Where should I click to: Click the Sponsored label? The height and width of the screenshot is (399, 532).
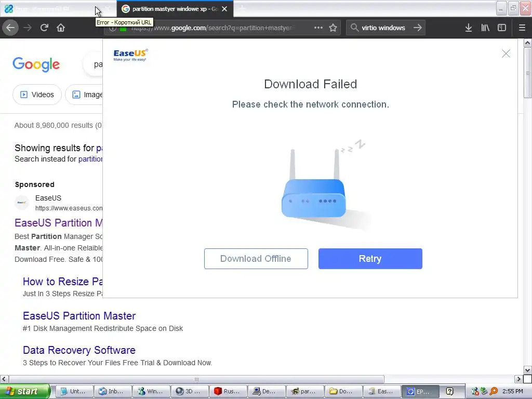tap(35, 184)
